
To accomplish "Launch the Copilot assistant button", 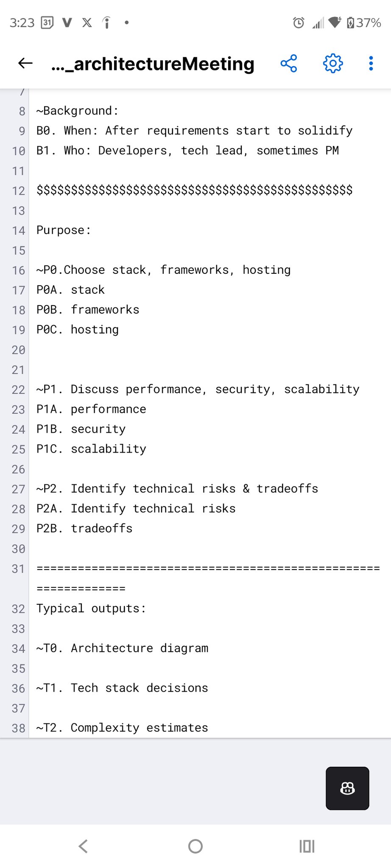I will pos(347,788).
